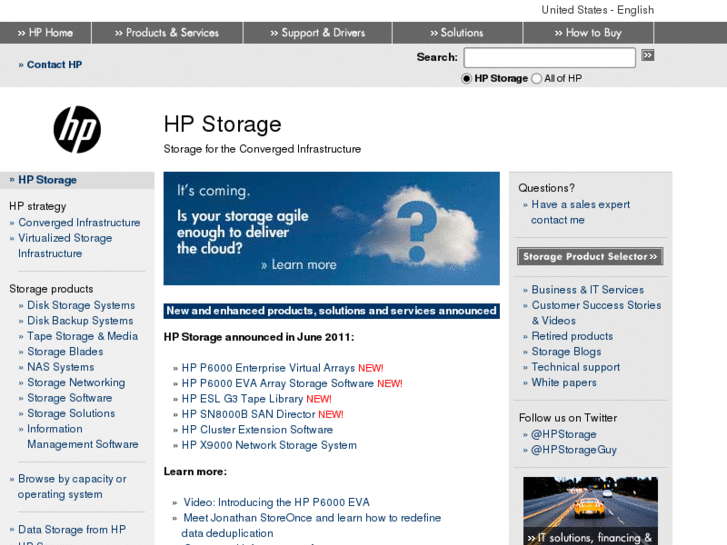
Task: Open HP Storage sidebar heading link
Action: point(47,180)
